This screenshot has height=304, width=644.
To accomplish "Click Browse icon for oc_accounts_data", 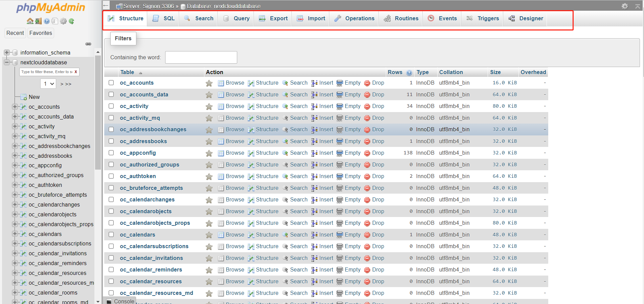I will tap(221, 95).
